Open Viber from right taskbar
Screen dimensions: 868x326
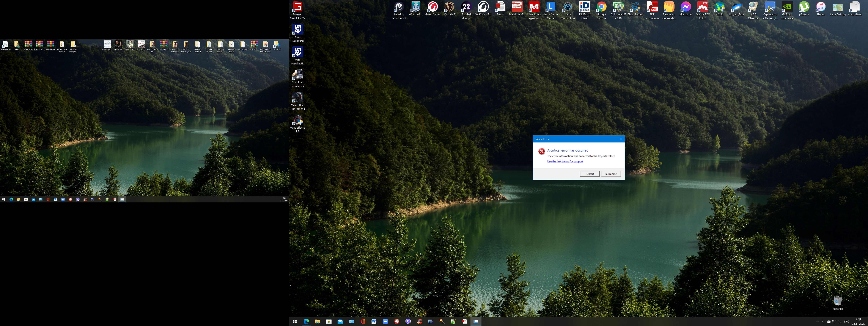click(408, 322)
